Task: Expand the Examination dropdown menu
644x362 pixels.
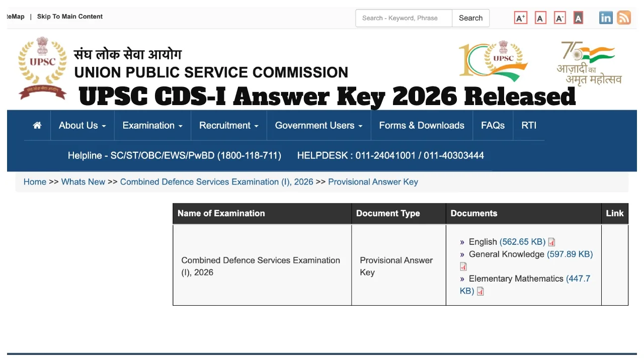Action: pyautogui.click(x=152, y=126)
